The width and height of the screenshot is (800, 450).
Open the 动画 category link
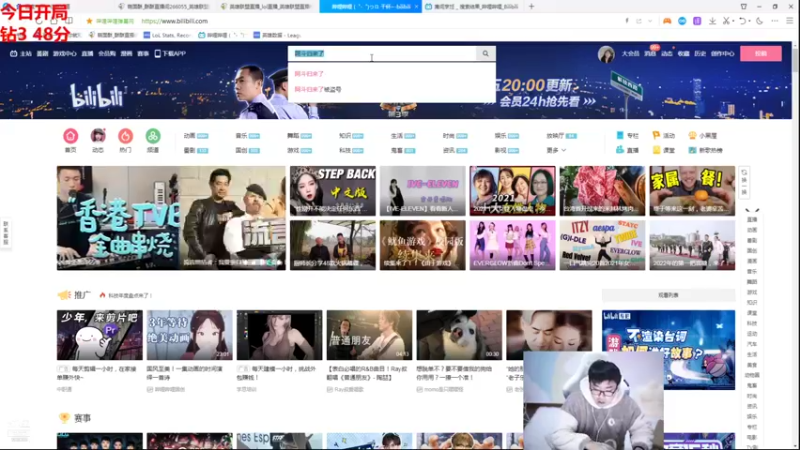click(195, 136)
